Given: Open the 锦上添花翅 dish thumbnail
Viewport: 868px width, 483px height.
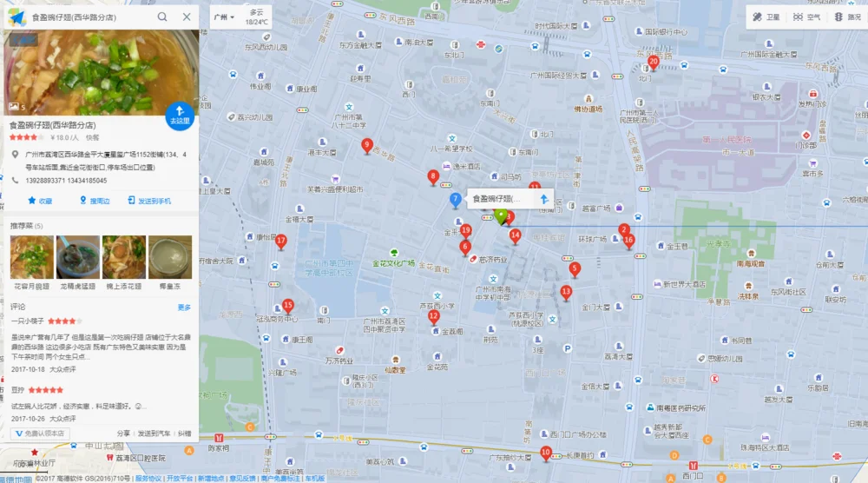Looking at the screenshot, I should coord(124,257).
